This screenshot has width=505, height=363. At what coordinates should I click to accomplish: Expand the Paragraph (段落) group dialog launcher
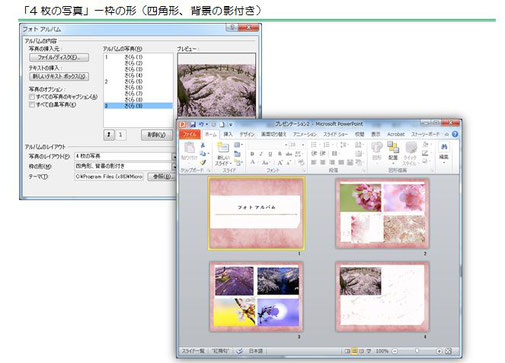coord(364,170)
